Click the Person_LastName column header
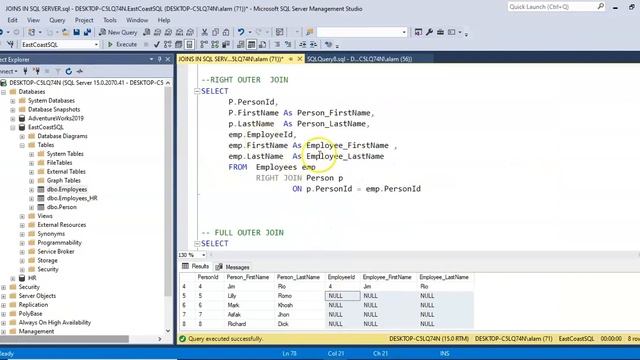This screenshot has height=360, width=640. pyautogui.click(x=298, y=277)
